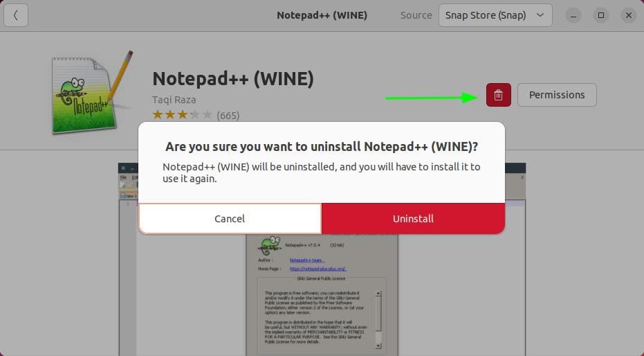Maximize the software window
Screen dimensions: 644x356
pos(601,16)
